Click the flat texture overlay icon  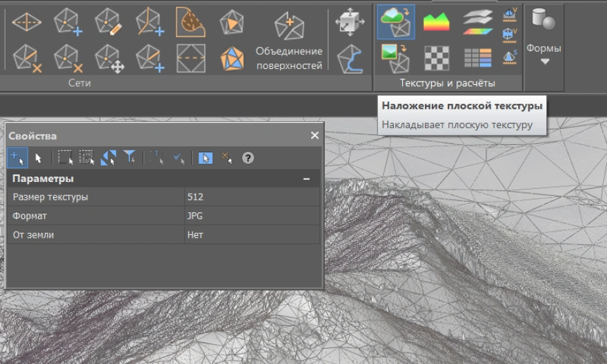coord(396,22)
